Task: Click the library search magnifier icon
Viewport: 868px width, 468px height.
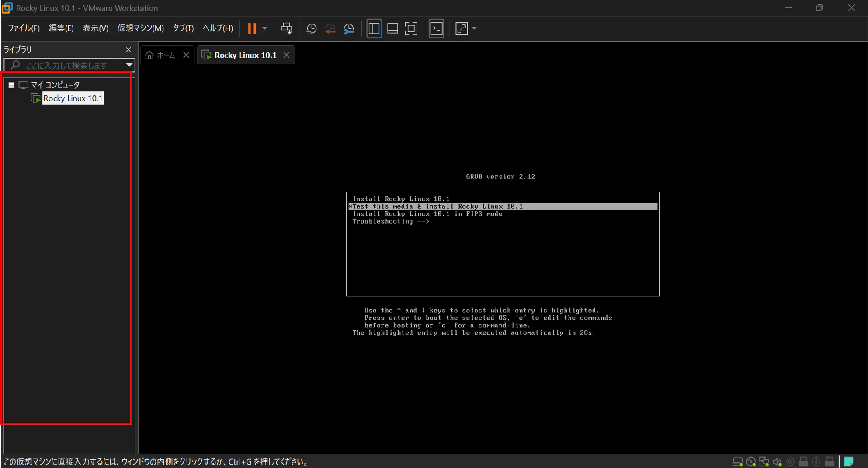Action: [x=15, y=65]
